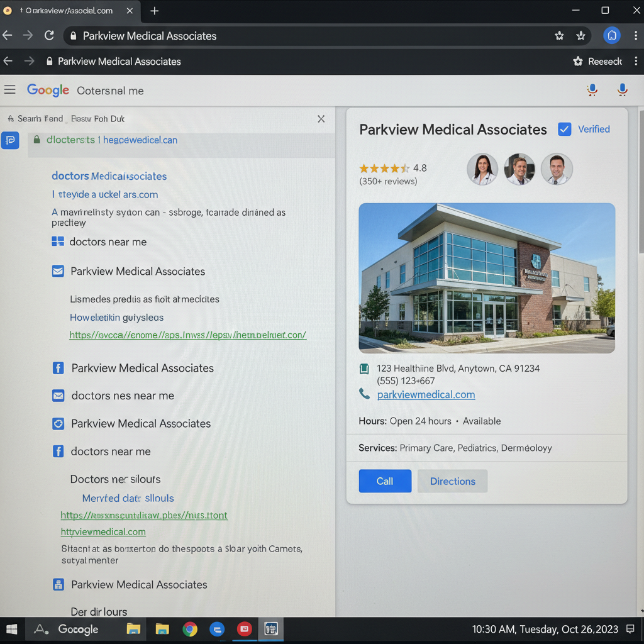The image size is (644, 644).
Task: Click the back arrow in the second navigation bar
Action: click(8, 62)
